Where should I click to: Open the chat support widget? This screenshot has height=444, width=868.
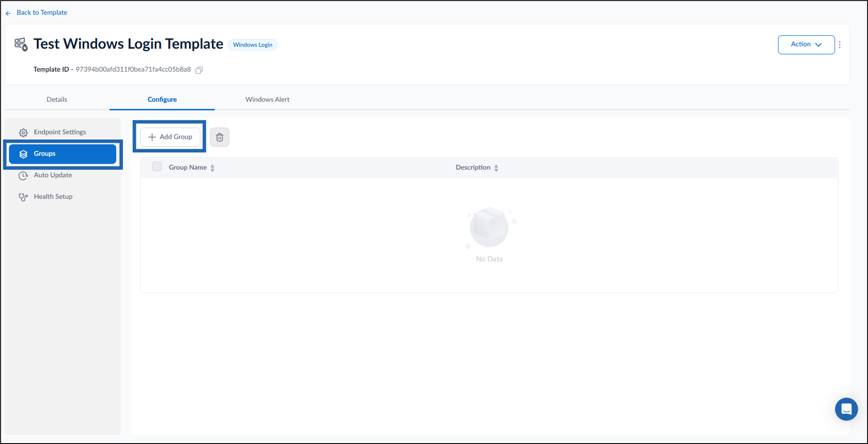click(x=846, y=409)
